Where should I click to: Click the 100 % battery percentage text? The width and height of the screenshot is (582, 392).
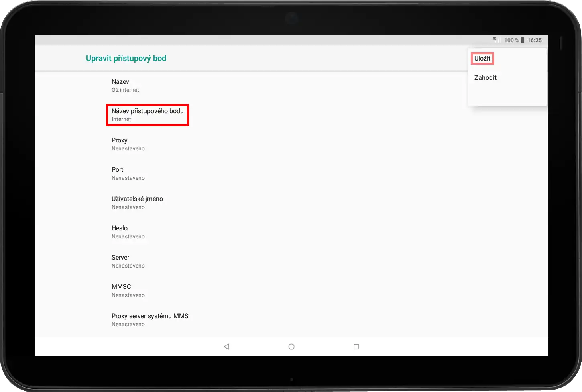(511, 40)
